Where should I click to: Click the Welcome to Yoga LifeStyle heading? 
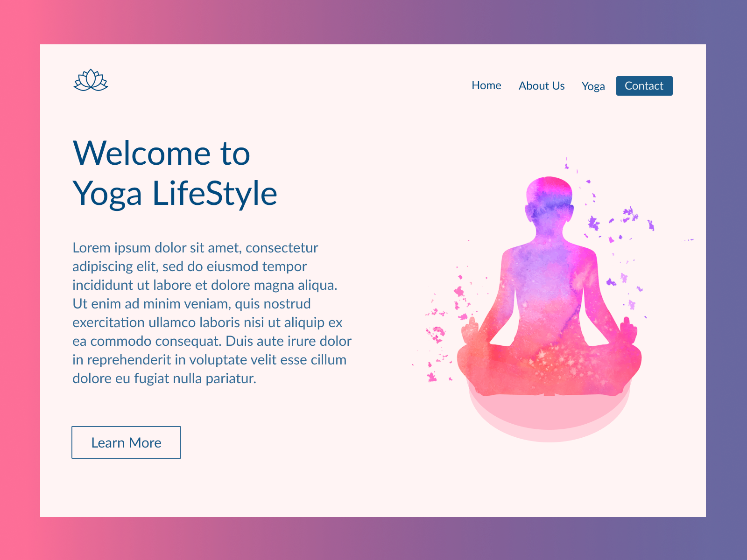tap(175, 173)
